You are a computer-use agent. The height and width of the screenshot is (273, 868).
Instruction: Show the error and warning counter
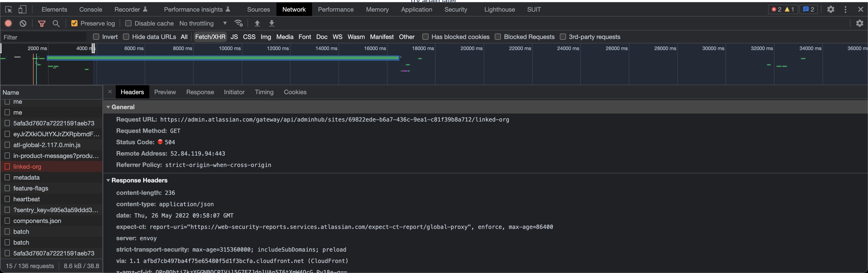pos(783,10)
